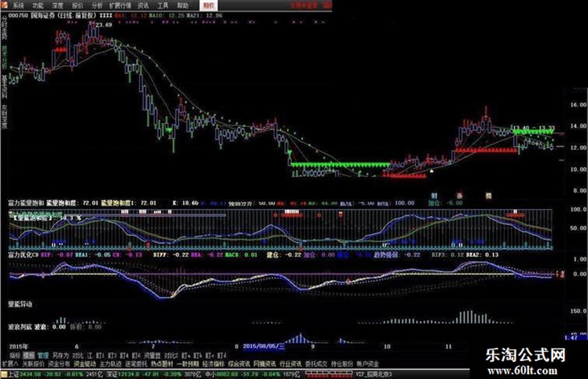This screenshot has height=379, width=588.
Task: Open the 扩展∧ expander
Action: click(x=10, y=363)
